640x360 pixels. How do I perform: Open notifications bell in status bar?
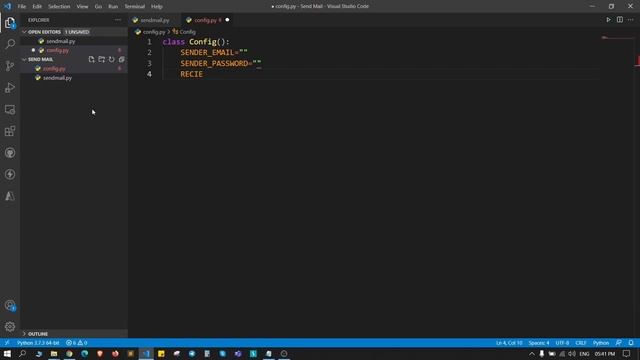tap(631, 343)
